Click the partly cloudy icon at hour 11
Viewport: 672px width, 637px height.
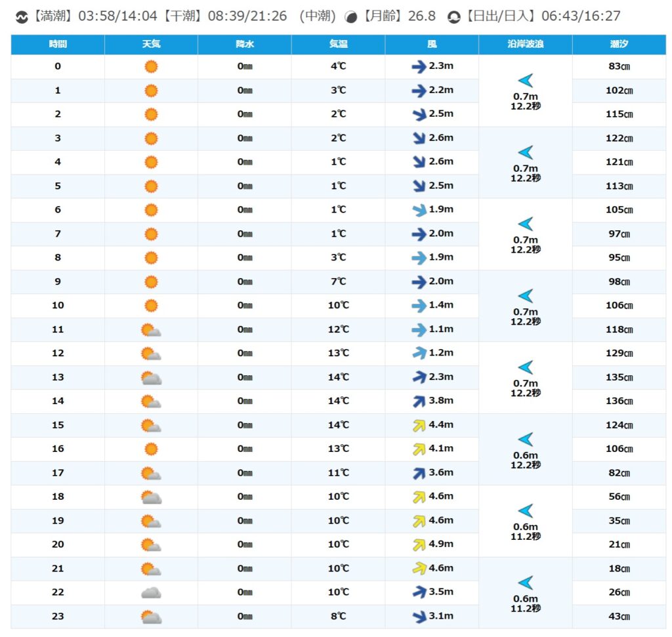(151, 330)
